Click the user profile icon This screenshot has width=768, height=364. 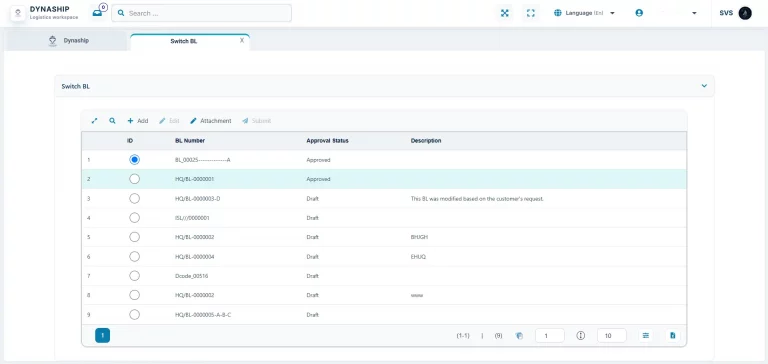point(639,13)
